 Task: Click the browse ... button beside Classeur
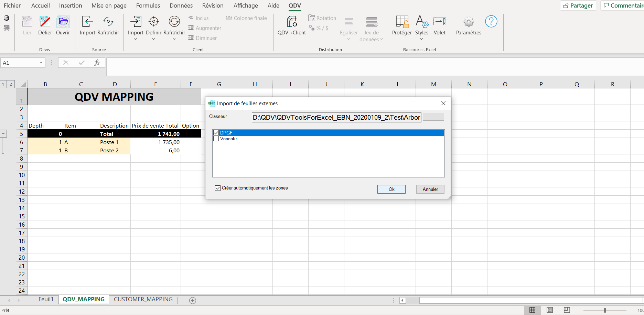tap(433, 117)
